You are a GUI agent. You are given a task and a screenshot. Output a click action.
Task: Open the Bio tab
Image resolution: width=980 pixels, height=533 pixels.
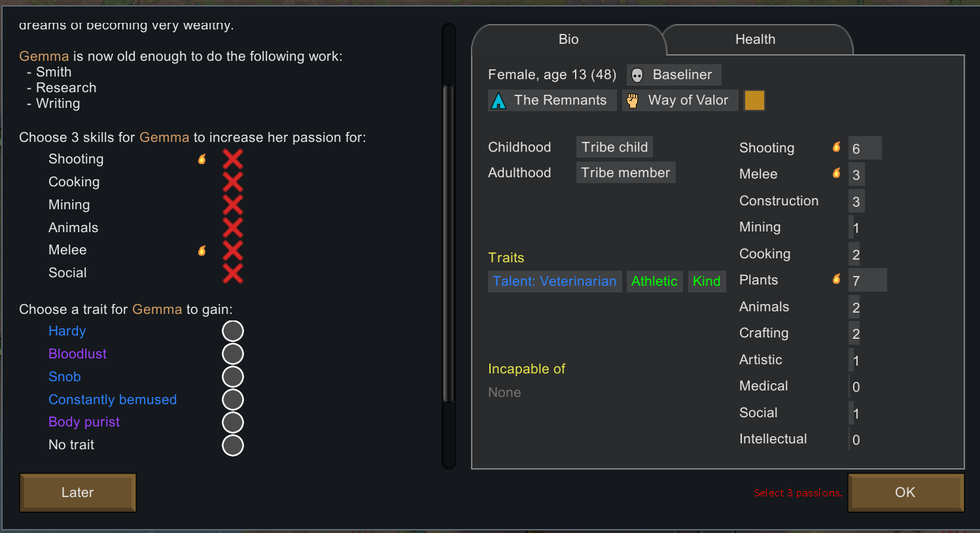[568, 39]
